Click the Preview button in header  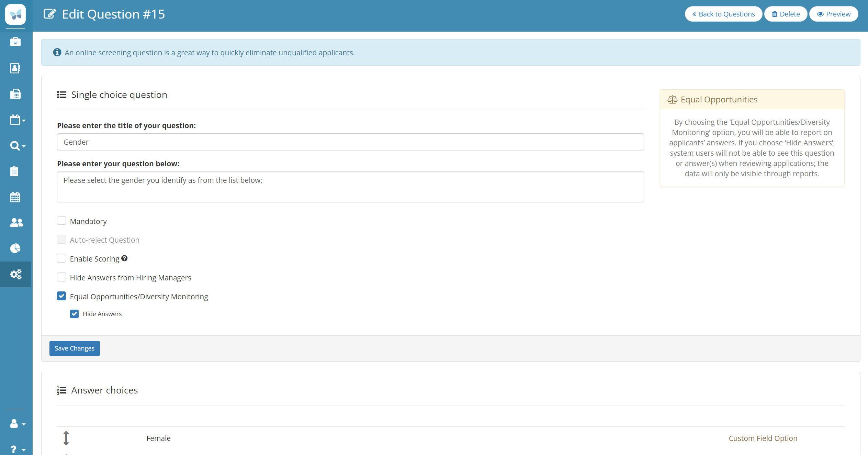(x=834, y=14)
